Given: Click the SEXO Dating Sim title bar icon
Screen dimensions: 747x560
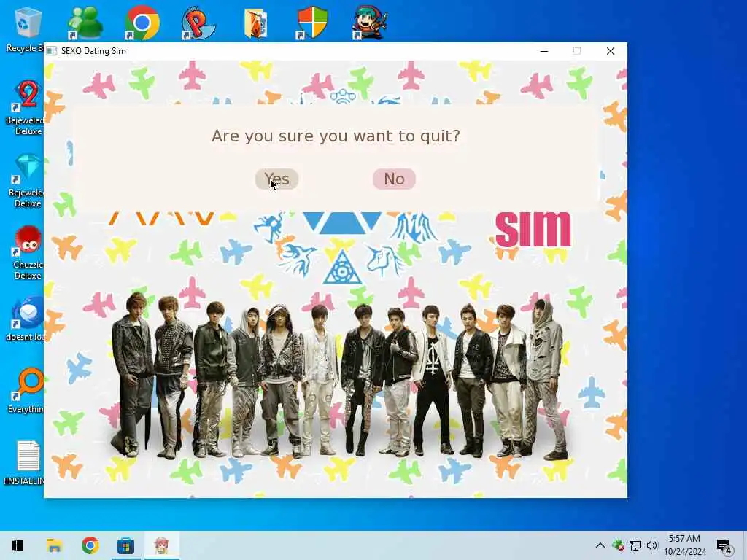Looking at the screenshot, I should pyautogui.click(x=52, y=51).
